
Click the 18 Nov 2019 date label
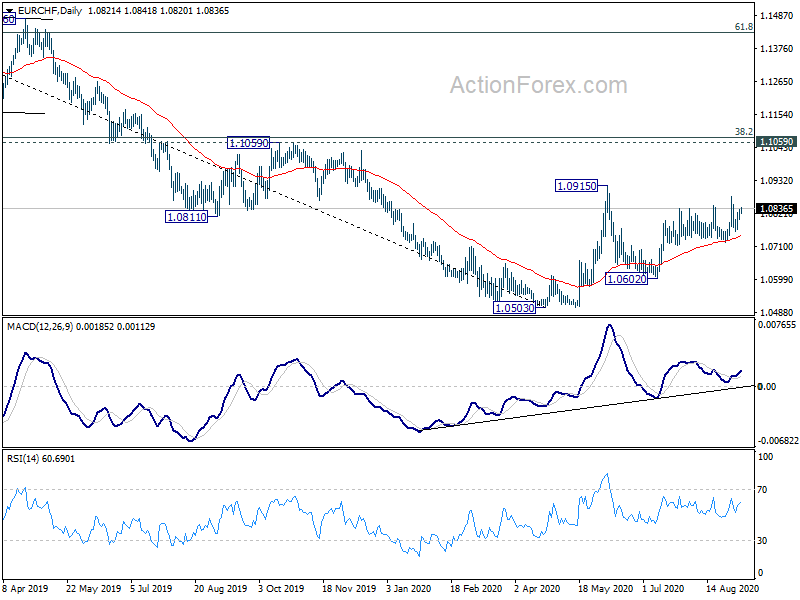point(349,588)
